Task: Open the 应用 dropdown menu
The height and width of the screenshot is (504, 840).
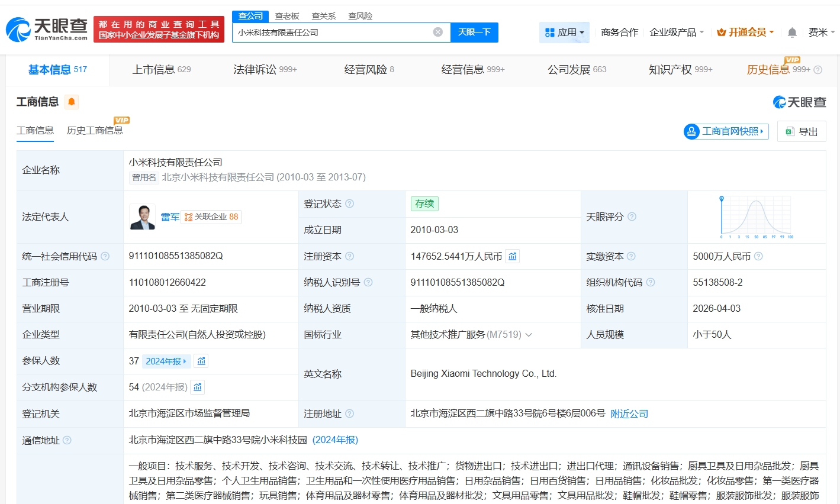Action: tap(564, 33)
